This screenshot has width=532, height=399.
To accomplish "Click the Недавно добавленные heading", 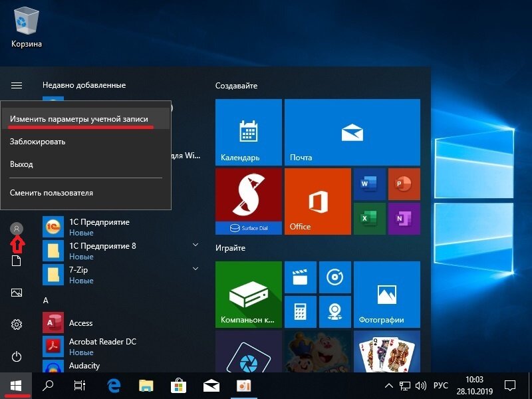I will pyautogui.click(x=84, y=85).
